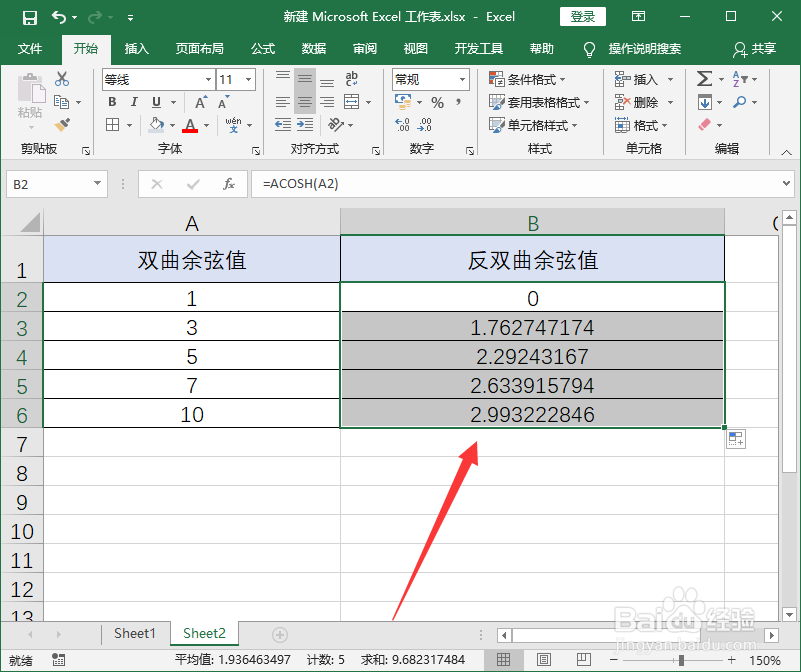This screenshot has height=672, width=801.
Task: Switch to the Sheet1 worksheet tab
Action: pyautogui.click(x=134, y=633)
